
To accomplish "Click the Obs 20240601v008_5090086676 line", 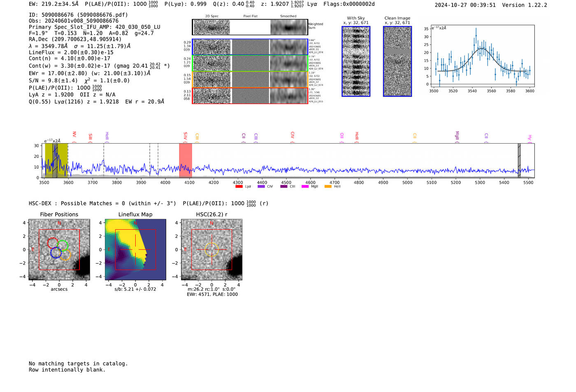I will tap(74, 21).
